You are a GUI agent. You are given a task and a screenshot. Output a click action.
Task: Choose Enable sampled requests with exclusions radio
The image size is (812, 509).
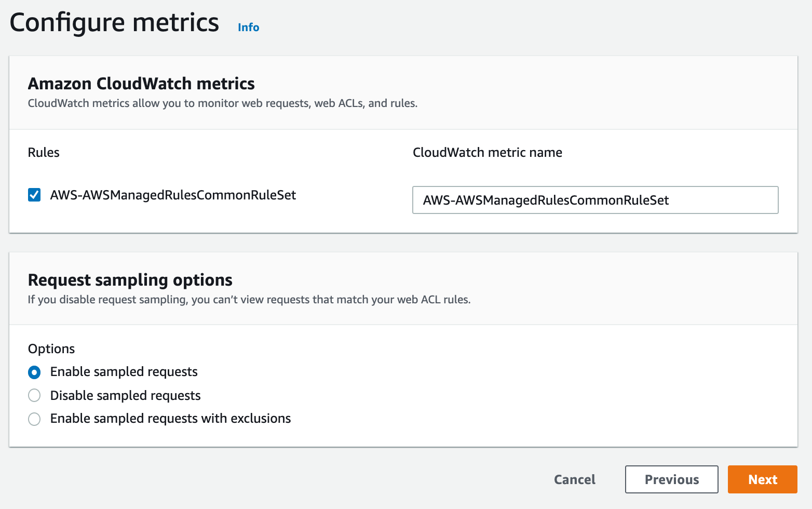[x=34, y=419]
